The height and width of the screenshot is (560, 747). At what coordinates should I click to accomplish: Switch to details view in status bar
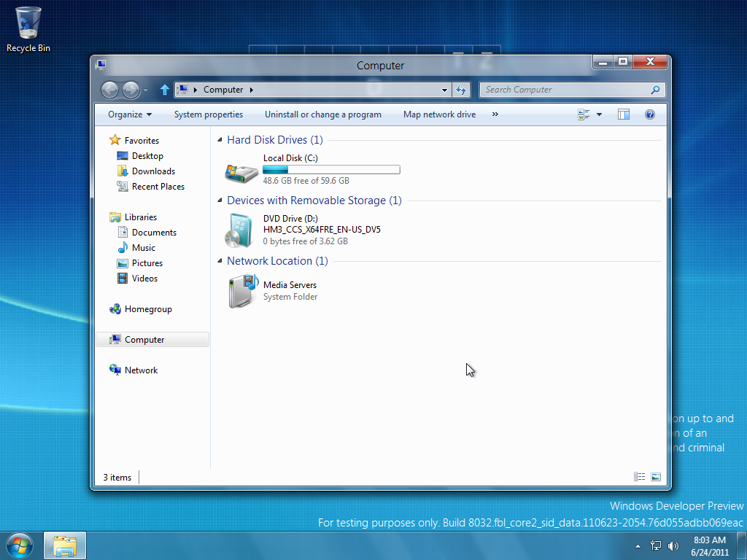640,477
